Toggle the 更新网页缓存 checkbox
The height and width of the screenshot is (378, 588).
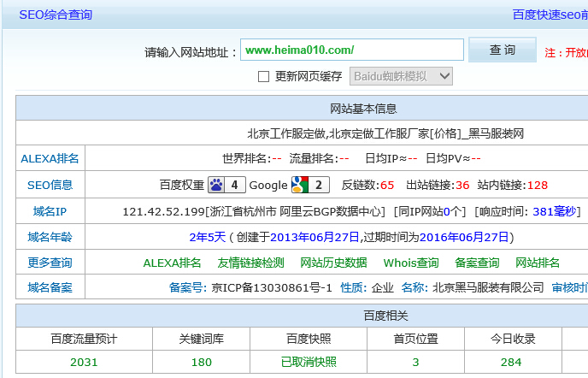point(263,77)
